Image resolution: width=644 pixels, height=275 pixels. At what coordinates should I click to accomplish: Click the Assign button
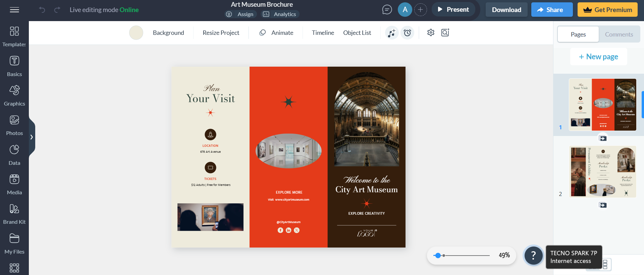(x=240, y=14)
